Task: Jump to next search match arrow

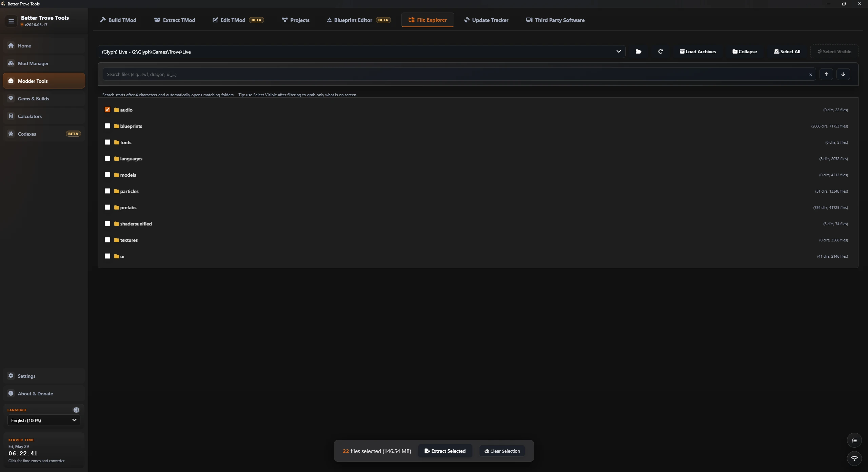Action: [843, 74]
